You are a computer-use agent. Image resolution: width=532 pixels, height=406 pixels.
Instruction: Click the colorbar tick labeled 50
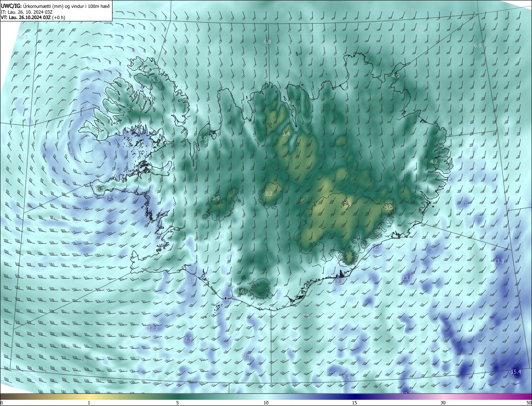tap(529, 403)
